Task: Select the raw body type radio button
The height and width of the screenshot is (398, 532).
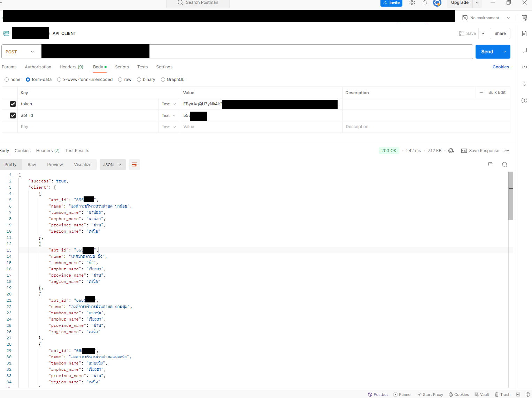Action: (120, 80)
